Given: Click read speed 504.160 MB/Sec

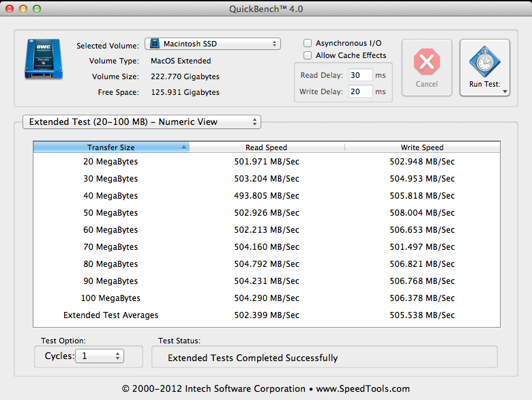Looking at the screenshot, I should click(x=267, y=247).
